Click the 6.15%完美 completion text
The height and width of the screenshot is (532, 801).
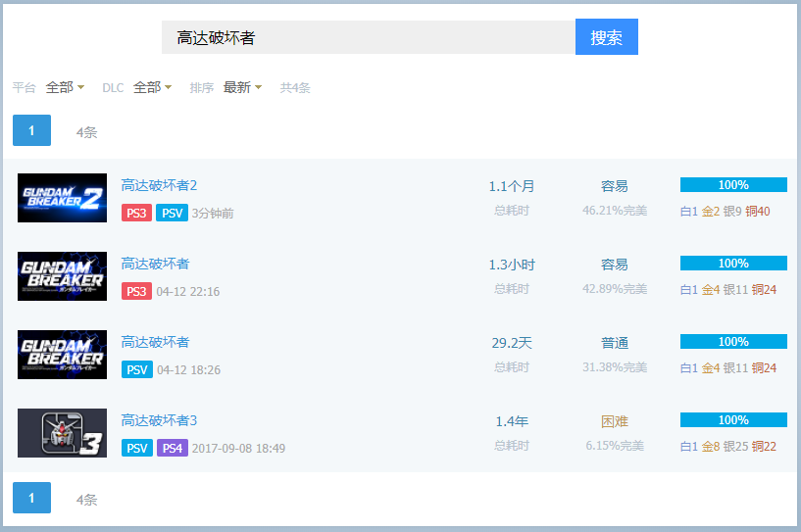tap(615, 445)
